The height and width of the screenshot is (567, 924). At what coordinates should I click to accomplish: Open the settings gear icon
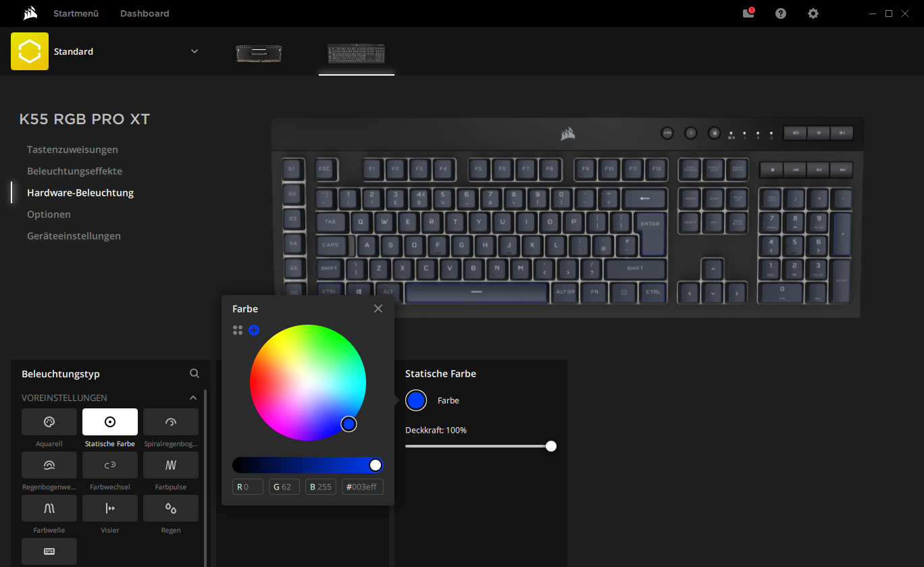[813, 13]
